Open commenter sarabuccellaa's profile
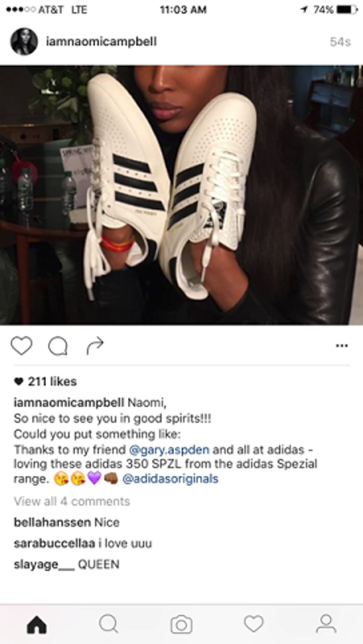This screenshot has width=363, height=644. coord(54,544)
